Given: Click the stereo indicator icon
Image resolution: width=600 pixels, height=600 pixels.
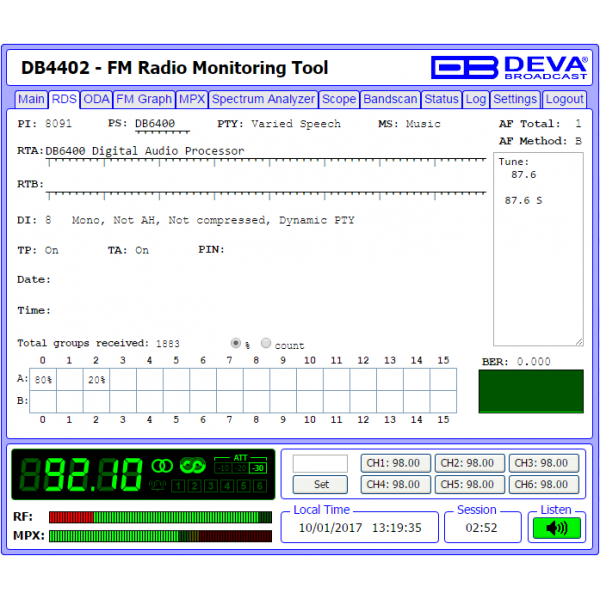Looking at the screenshot, I should point(162,466).
